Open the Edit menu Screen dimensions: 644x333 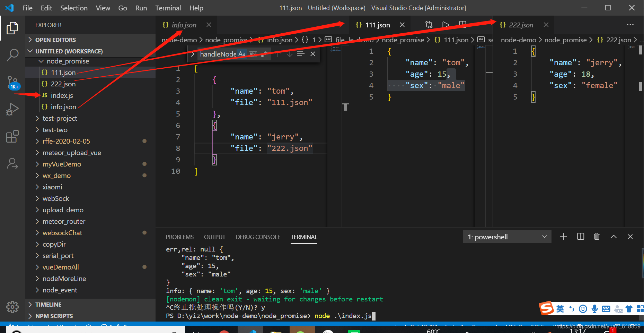[46, 8]
